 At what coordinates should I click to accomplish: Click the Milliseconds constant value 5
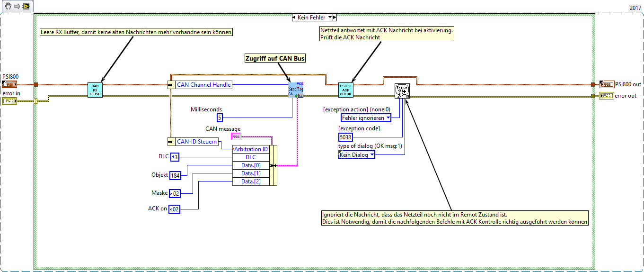(x=220, y=118)
